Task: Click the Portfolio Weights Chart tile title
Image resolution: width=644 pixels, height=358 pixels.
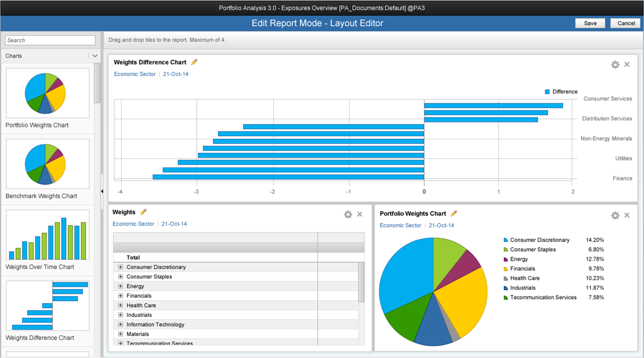Action: click(x=413, y=213)
